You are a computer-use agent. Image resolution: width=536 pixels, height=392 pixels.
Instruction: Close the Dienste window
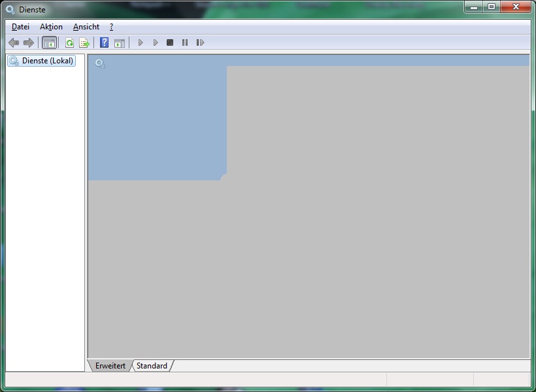516,7
